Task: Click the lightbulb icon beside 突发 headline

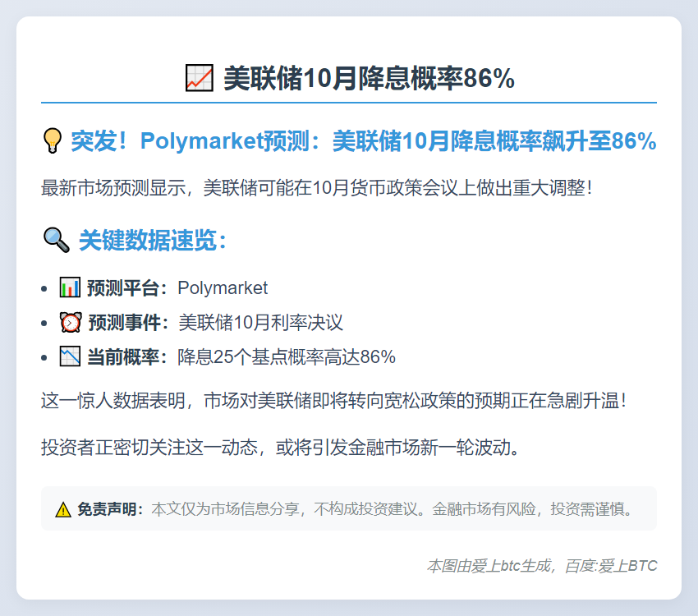Action: coord(53,141)
